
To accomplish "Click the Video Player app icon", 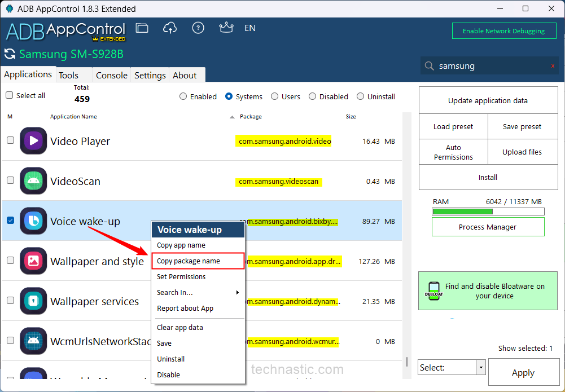I will coord(33,141).
